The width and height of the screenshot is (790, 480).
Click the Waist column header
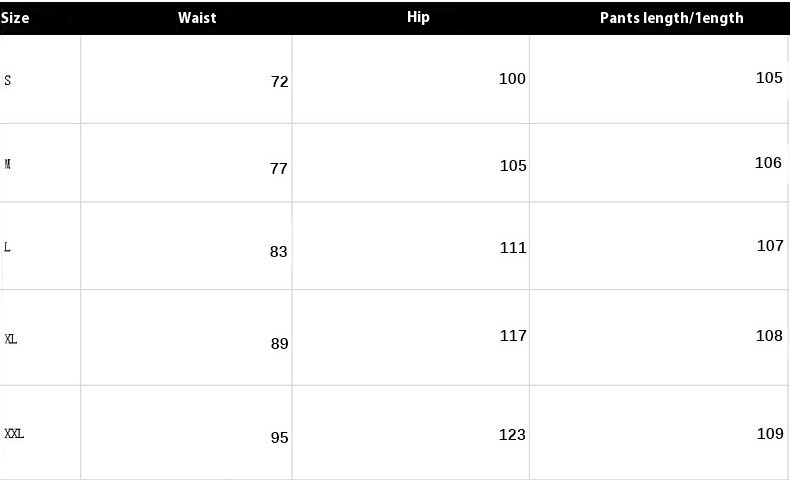click(197, 18)
